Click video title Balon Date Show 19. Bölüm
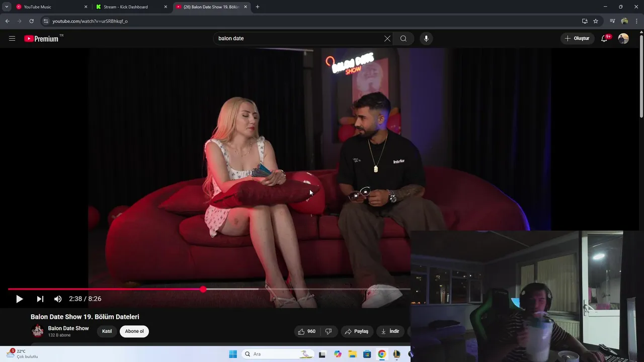Viewport: 644px width, 362px height. [x=85, y=317]
